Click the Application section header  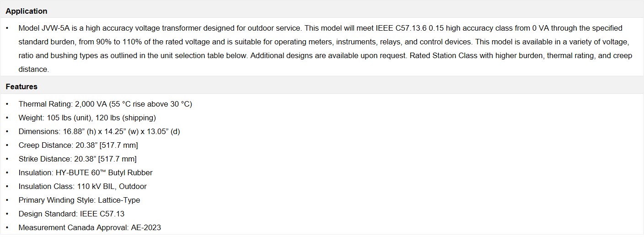coord(27,11)
